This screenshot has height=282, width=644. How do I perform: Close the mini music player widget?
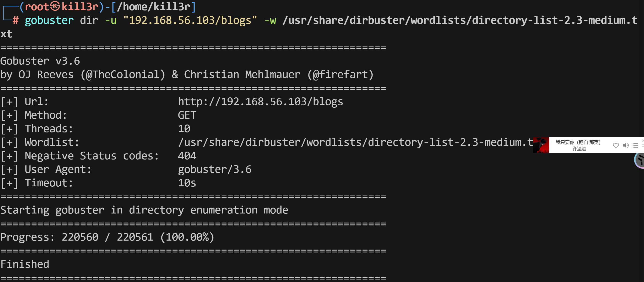point(643,141)
